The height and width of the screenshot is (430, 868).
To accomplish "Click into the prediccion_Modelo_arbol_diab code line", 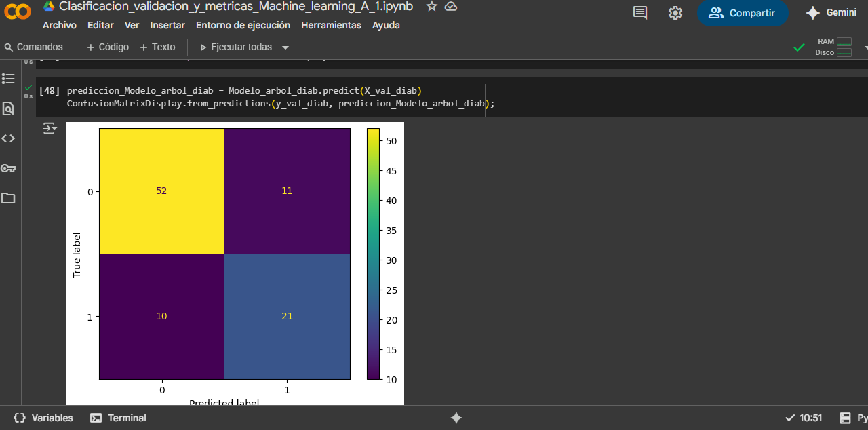I will (x=244, y=90).
